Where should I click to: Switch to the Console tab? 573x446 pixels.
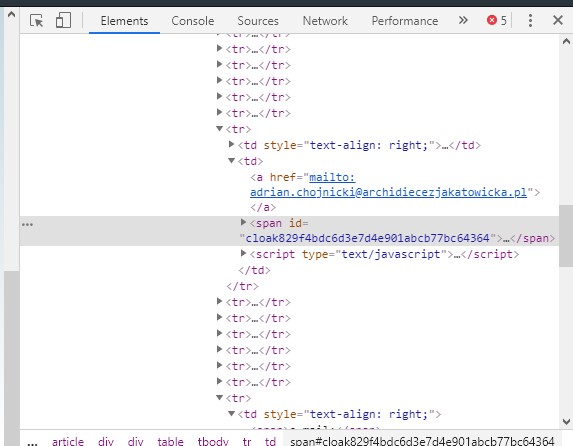[x=193, y=21]
